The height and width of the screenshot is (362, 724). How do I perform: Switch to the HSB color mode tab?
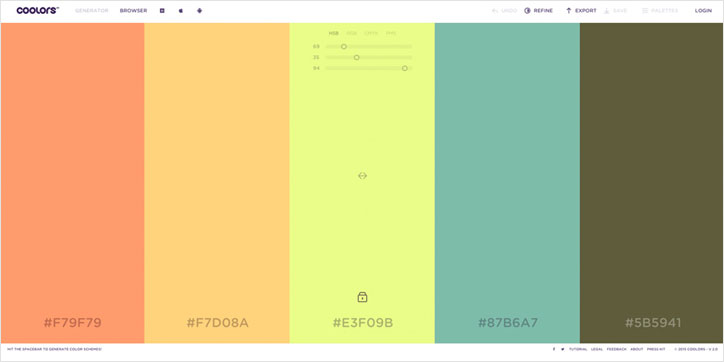point(333,33)
